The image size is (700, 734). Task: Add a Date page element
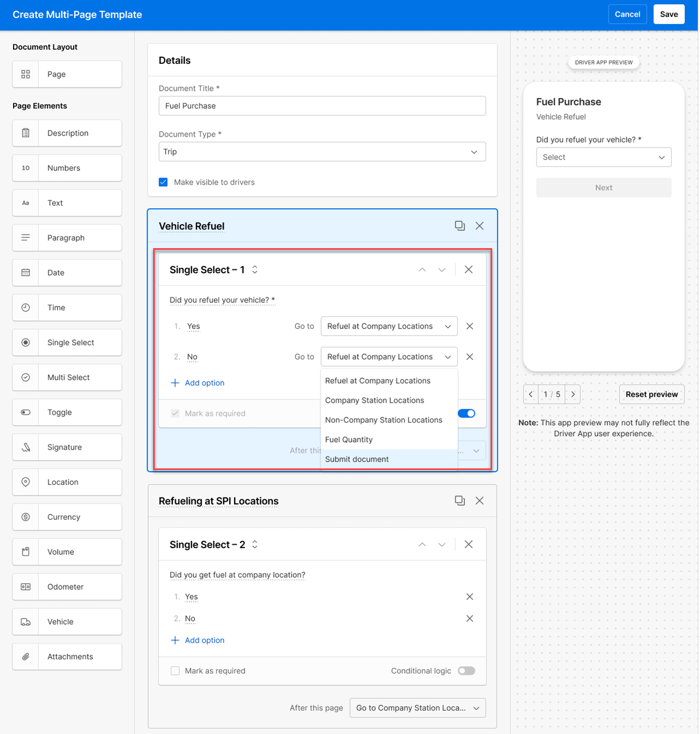(67, 273)
